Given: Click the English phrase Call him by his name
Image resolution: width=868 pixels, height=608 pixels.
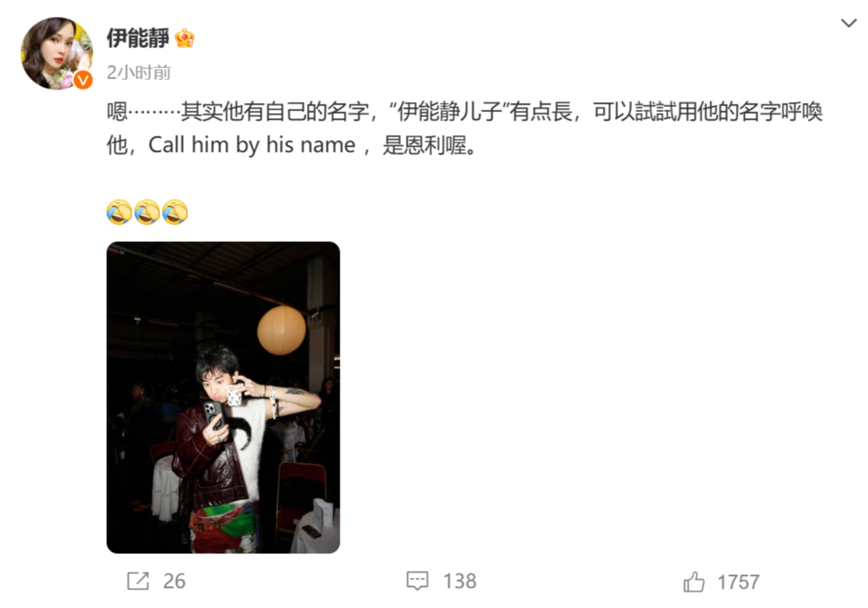Looking at the screenshot, I should pos(252,145).
